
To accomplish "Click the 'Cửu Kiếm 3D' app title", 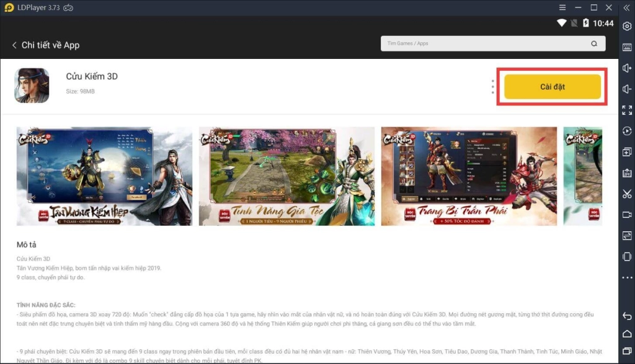I will tap(92, 76).
